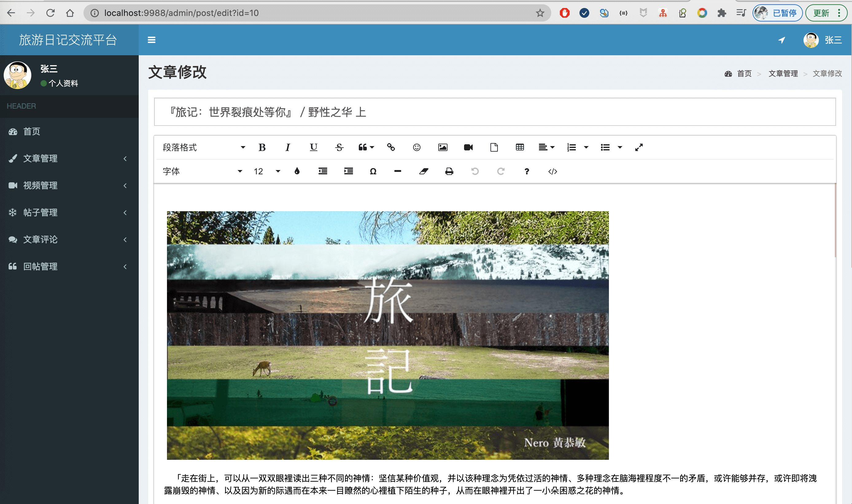The width and height of the screenshot is (852, 504).
Task: Edit the article title input field
Action: (495, 112)
